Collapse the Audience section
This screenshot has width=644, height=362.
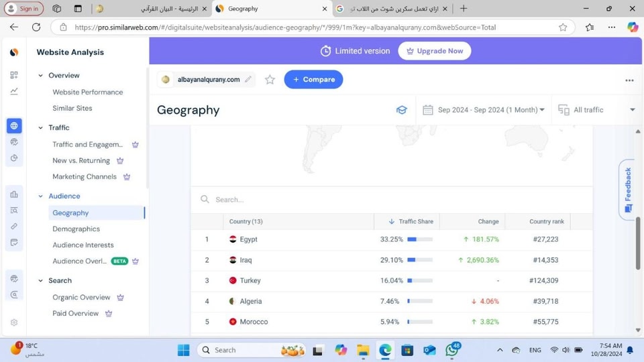(x=41, y=196)
